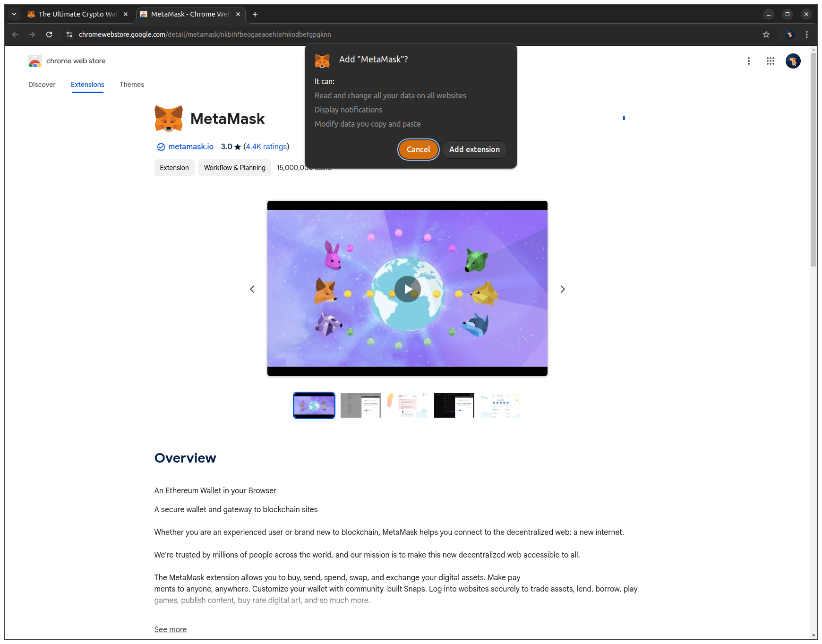The width and height of the screenshot is (822, 644).
Task: Open the Discover tab
Action: coord(42,85)
